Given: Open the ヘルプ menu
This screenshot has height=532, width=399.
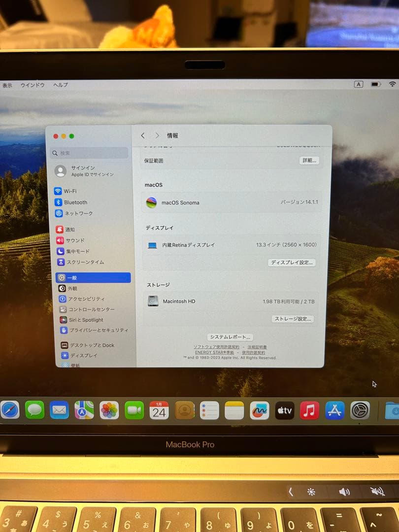Looking at the screenshot, I should pyautogui.click(x=59, y=84).
